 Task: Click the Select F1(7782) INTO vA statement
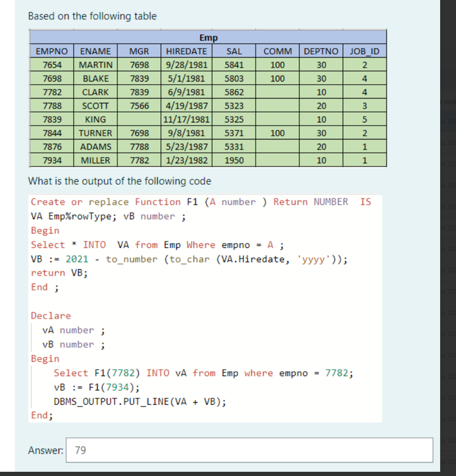(x=204, y=373)
